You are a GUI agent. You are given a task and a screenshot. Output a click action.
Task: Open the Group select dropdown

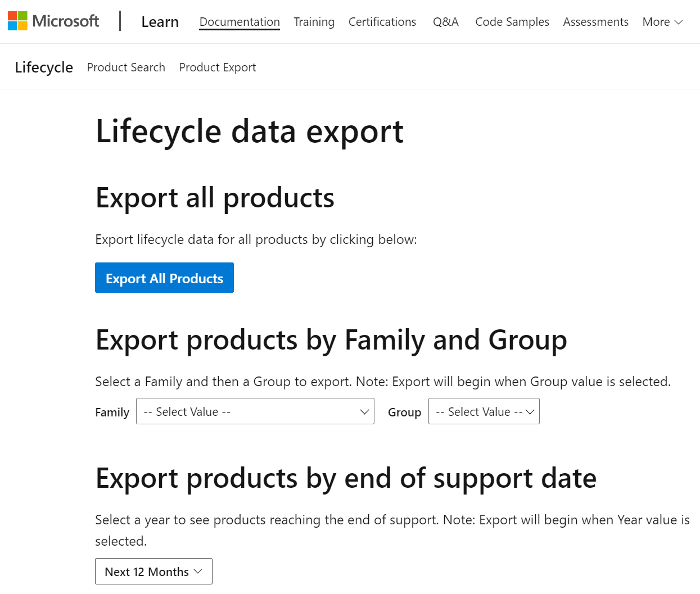coord(484,411)
